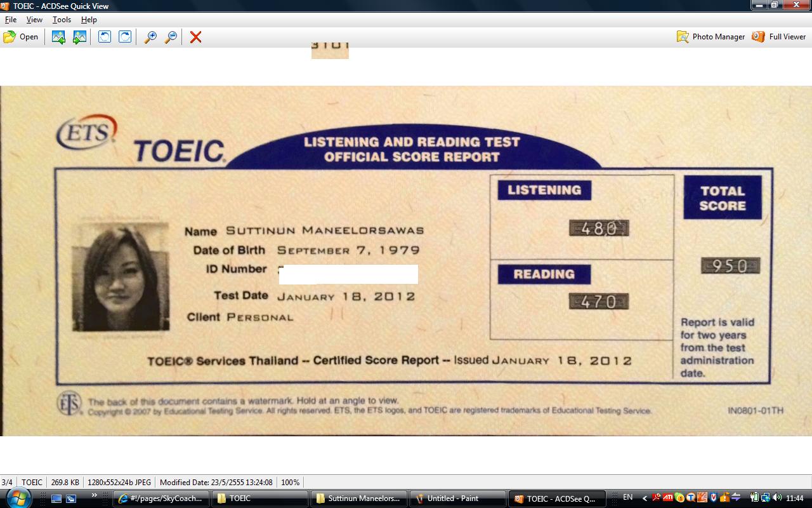Click the 3/4 image counter in status bar
This screenshot has width=812, height=508.
click(7, 482)
